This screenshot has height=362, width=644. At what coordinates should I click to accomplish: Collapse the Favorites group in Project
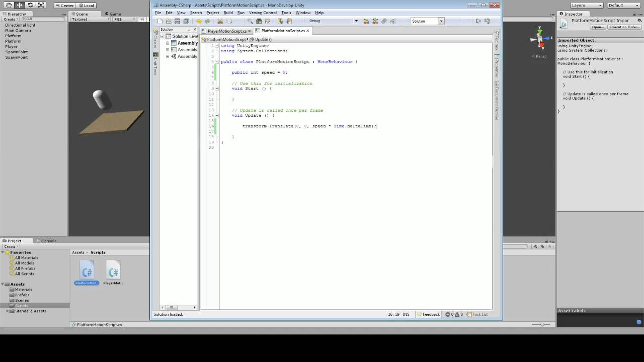click(4, 252)
